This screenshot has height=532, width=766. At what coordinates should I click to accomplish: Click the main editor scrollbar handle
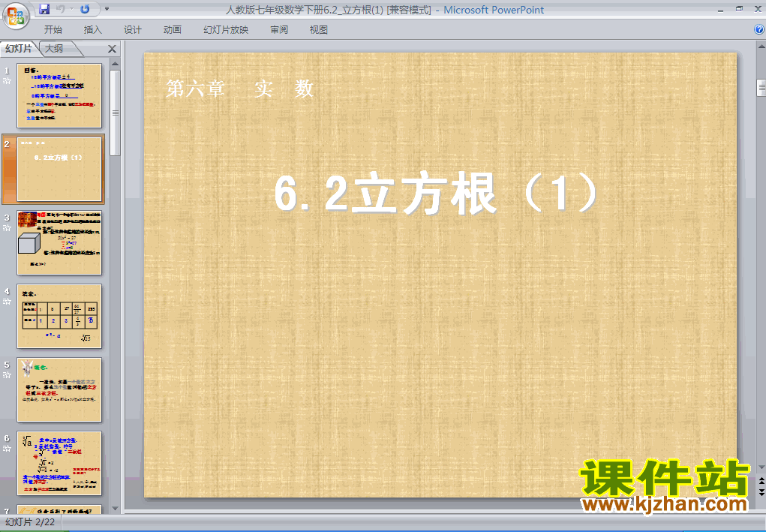[x=761, y=88]
